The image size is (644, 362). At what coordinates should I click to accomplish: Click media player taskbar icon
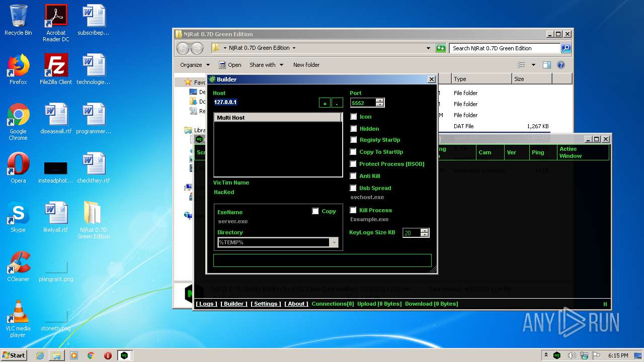point(74,355)
